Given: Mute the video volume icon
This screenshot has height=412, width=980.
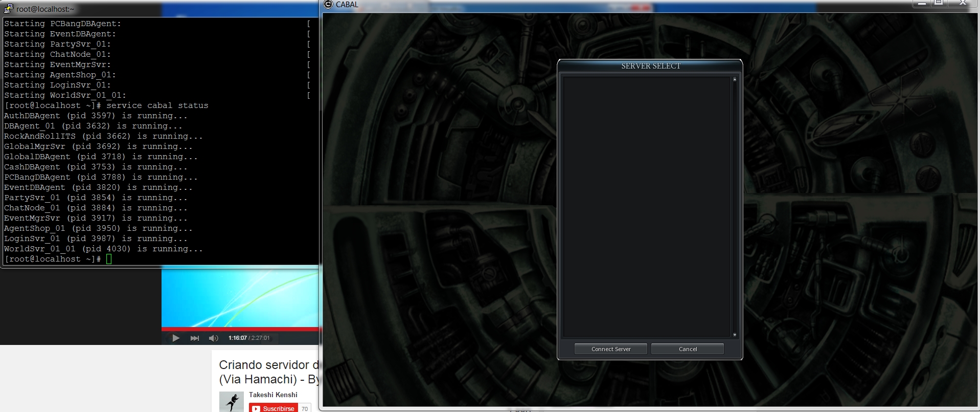Looking at the screenshot, I should (x=213, y=338).
